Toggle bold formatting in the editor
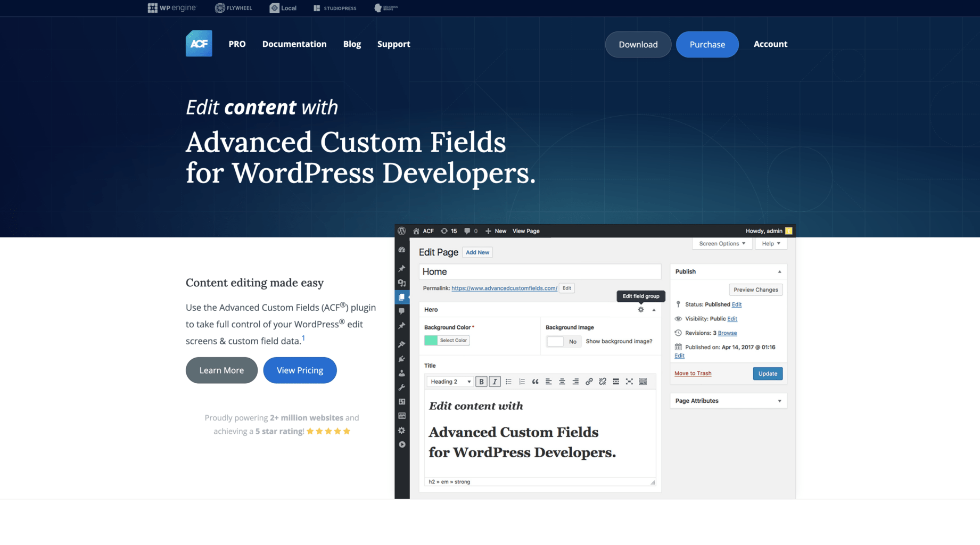980x545 pixels. click(481, 382)
